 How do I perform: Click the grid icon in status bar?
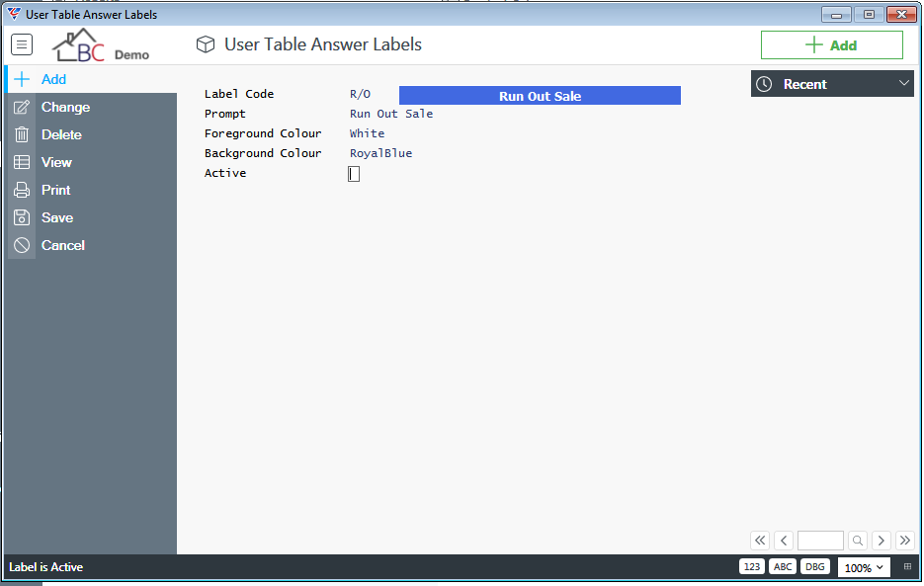pyautogui.click(x=907, y=566)
